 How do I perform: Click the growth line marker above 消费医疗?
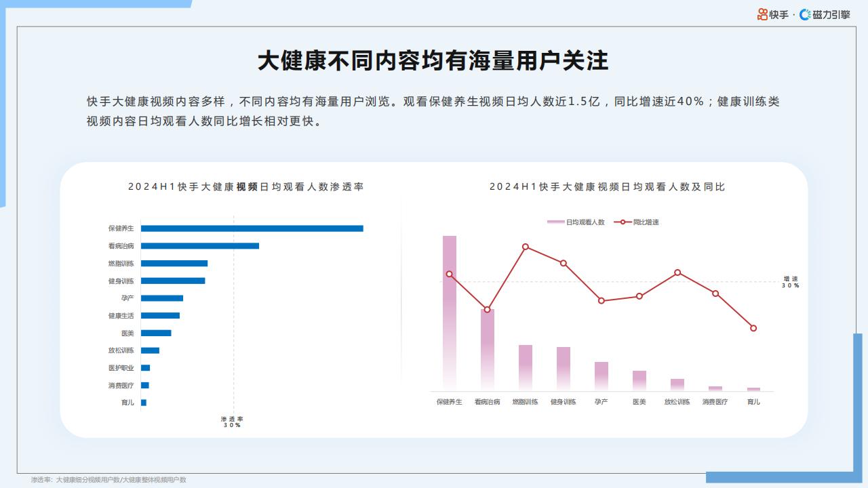point(715,293)
